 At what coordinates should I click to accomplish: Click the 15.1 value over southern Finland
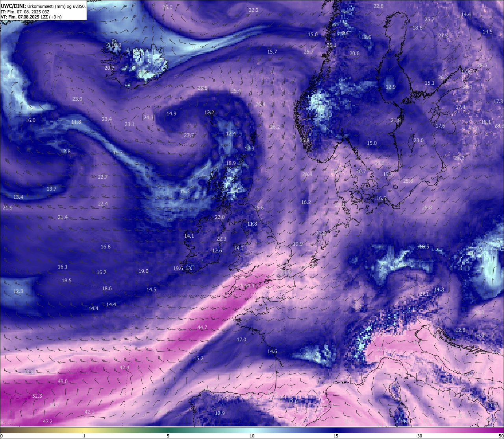[430, 83]
